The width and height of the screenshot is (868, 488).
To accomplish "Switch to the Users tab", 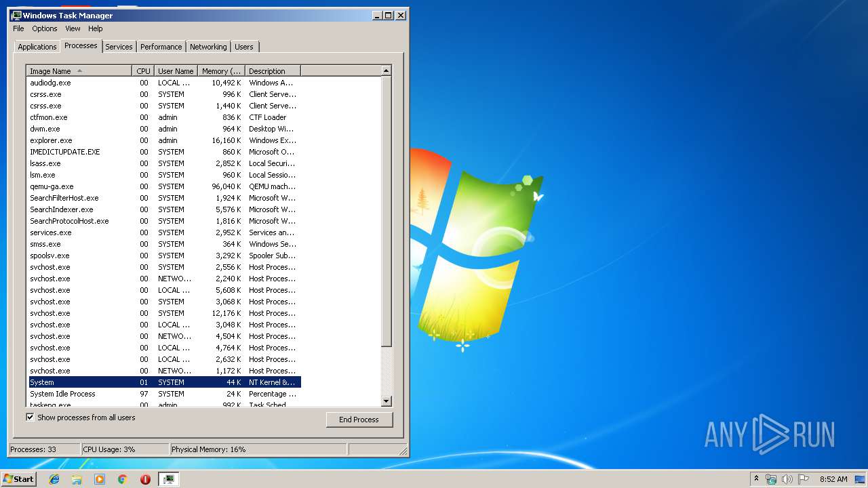I will (x=244, y=47).
